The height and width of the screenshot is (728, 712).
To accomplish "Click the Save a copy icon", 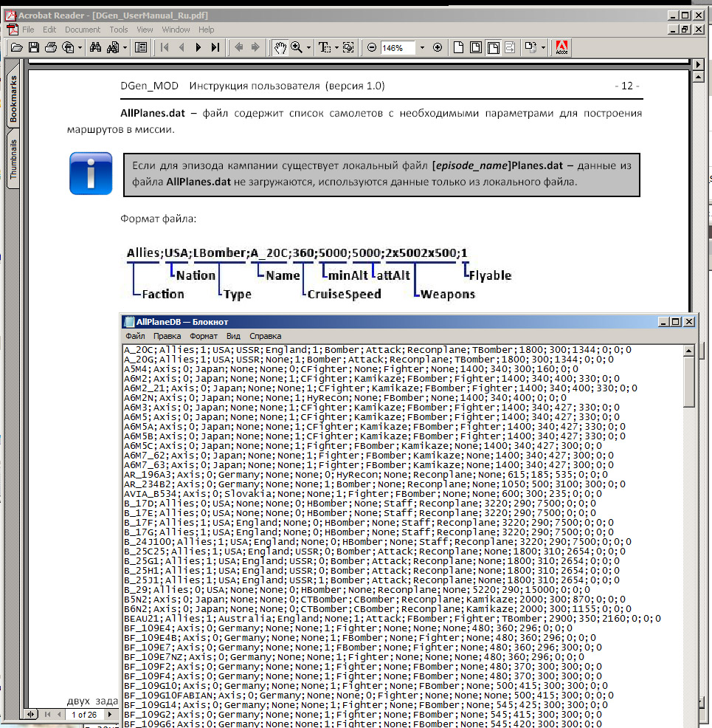I will click(x=33, y=47).
